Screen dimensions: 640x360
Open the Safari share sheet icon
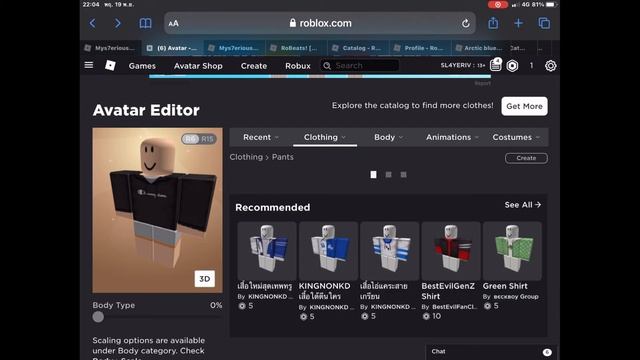coord(493,23)
